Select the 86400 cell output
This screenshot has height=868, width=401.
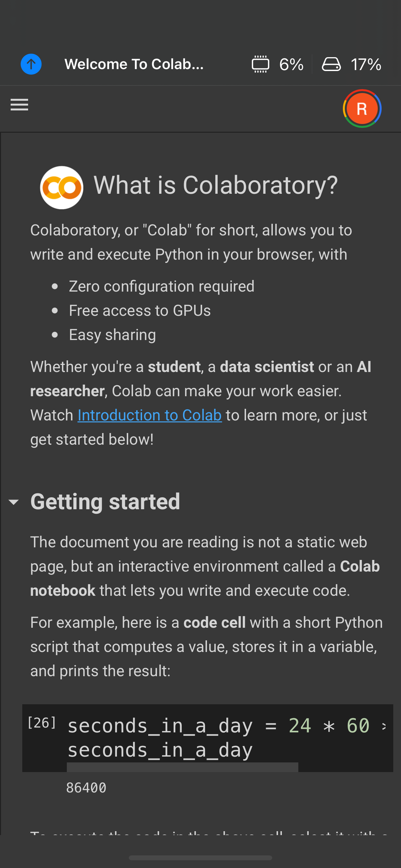(x=86, y=788)
